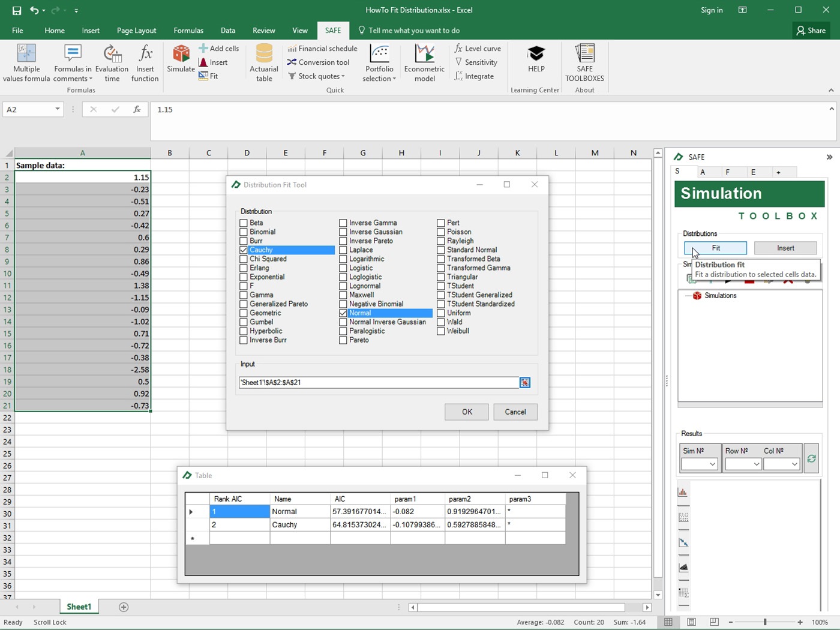Uncheck the Normal distribution checkbox
840x630 pixels.
click(x=343, y=313)
